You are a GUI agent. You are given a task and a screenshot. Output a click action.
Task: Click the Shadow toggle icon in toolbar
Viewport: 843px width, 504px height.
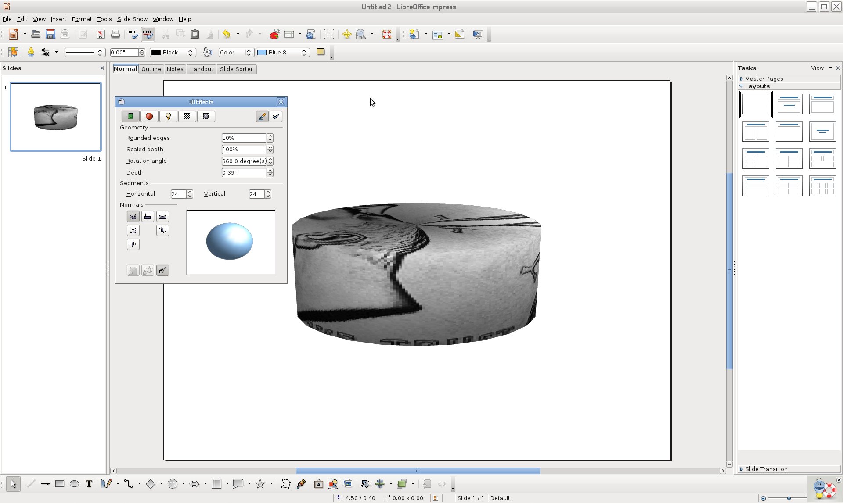(321, 52)
